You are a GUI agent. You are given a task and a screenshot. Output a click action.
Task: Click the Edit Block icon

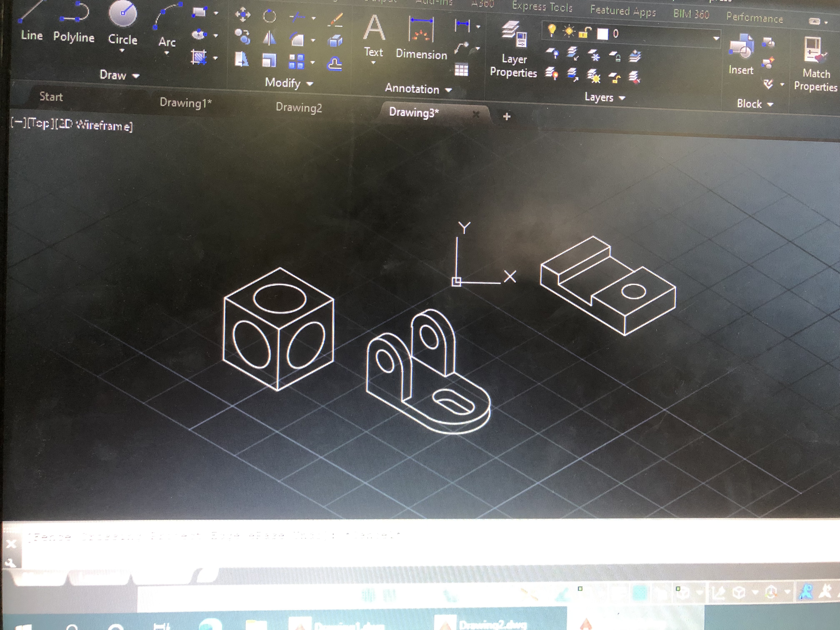768,62
